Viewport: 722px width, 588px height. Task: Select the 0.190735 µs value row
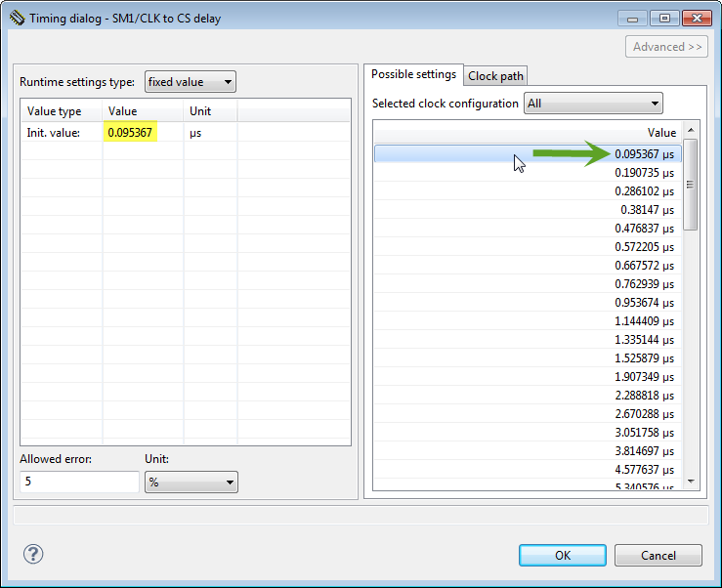click(528, 172)
